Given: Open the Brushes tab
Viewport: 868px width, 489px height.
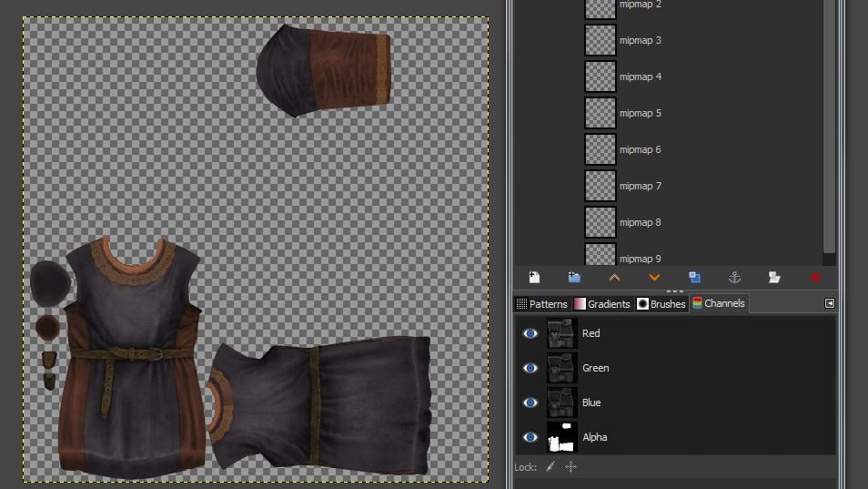Looking at the screenshot, I should click(x=661, y=303).
